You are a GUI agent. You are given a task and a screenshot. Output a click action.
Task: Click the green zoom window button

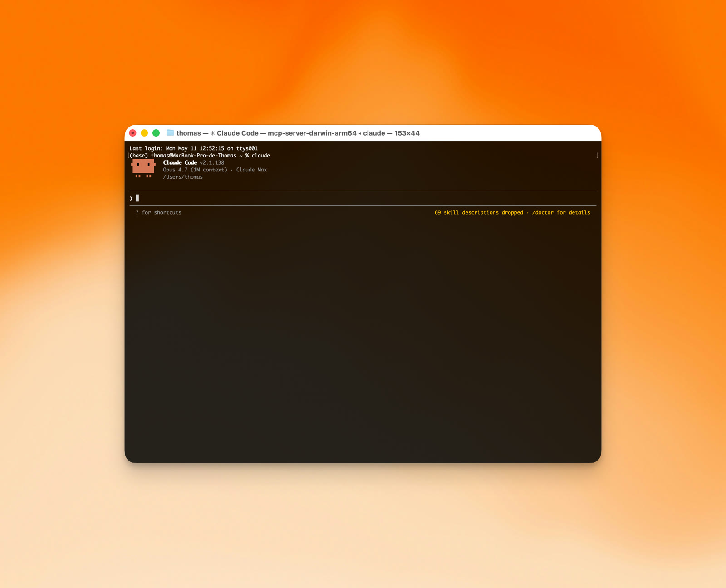pyautogui.click(x=156, y=133)
